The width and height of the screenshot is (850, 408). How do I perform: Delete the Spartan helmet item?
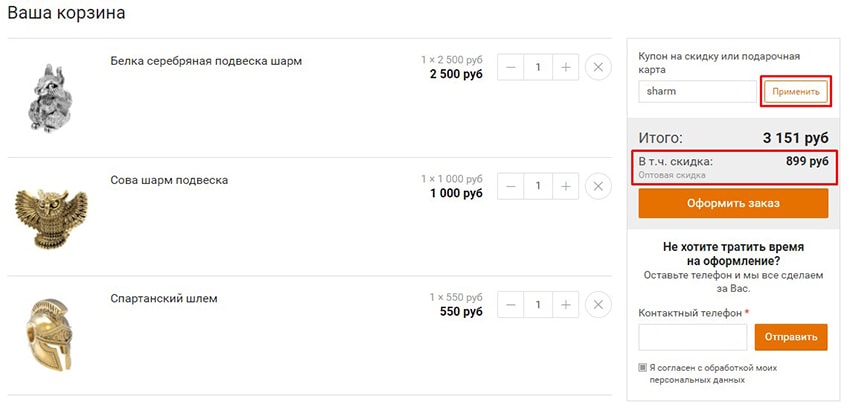coord(597,304)
